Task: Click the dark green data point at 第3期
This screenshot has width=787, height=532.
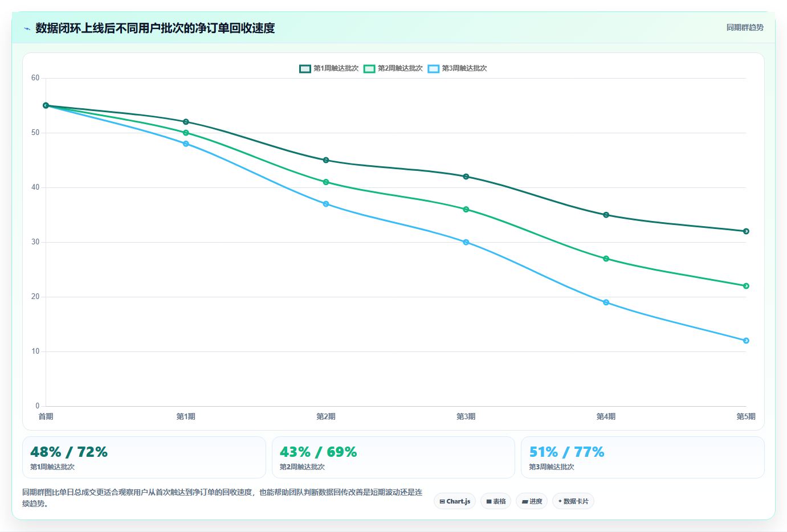Action: (x=466, y=177)
